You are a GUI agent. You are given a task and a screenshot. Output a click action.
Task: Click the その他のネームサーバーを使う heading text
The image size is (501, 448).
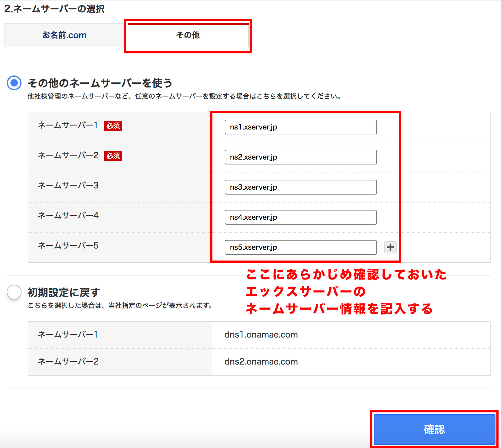pyautogui.click(x=100, y=83)
